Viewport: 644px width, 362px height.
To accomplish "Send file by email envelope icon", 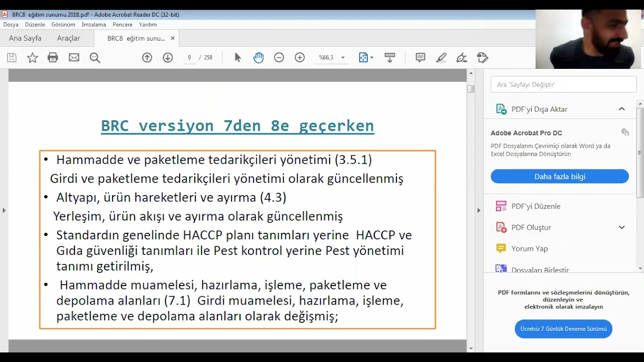I will click(74, 58).
